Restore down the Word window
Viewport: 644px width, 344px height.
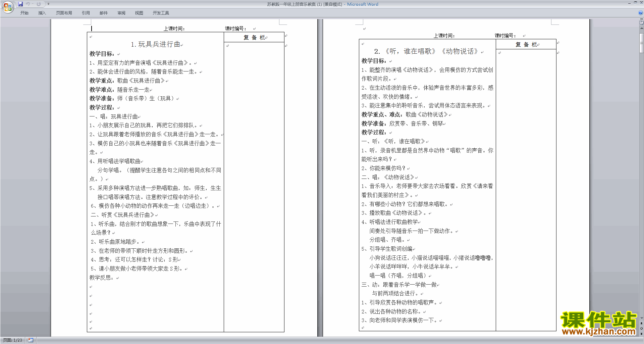(x=635, y=3)
